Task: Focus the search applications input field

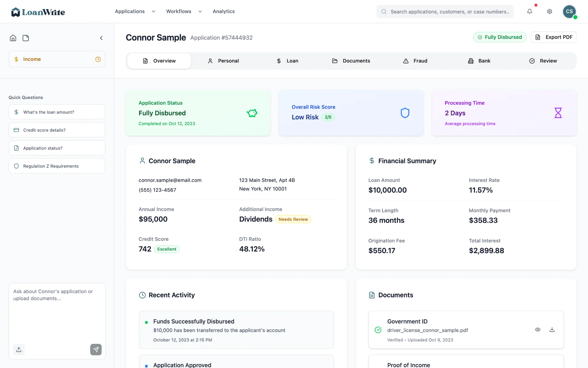Action: (445, 11)
